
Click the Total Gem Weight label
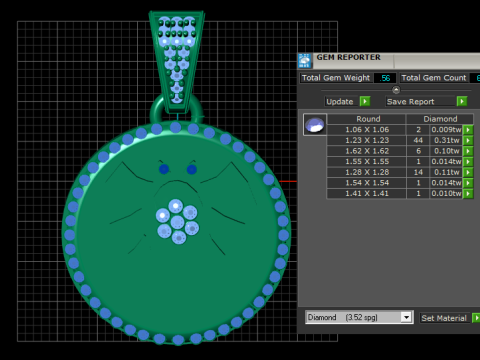pos(336,78)
